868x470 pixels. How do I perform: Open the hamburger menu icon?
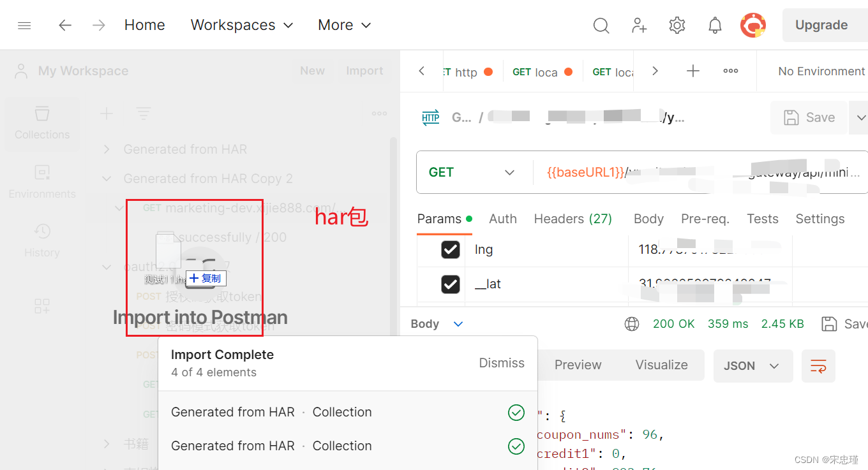24,25
